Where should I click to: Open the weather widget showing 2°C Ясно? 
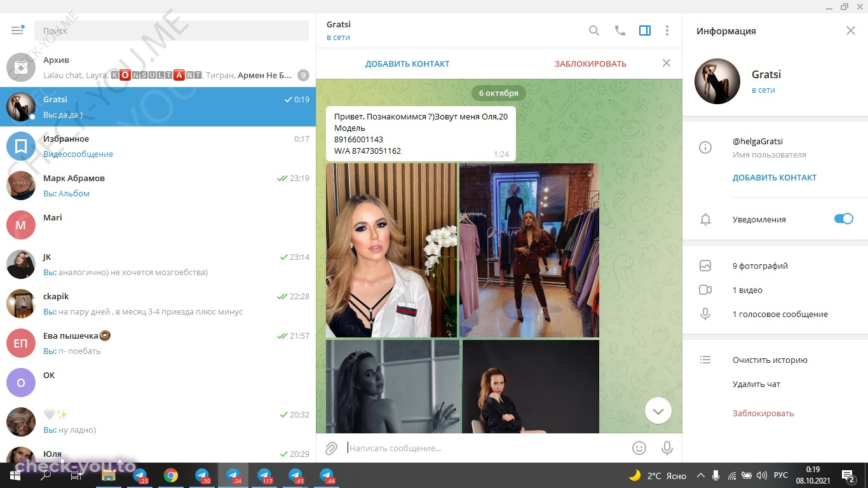pos(658,475)
